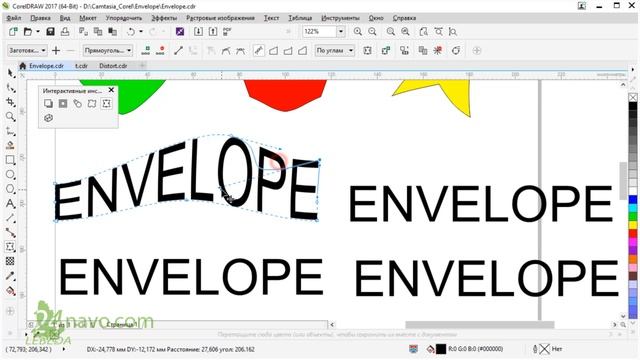Close the Интерактивные инс... floating panel
The width and height of the screenshot is (640, 360).
(x=111, y=90)
